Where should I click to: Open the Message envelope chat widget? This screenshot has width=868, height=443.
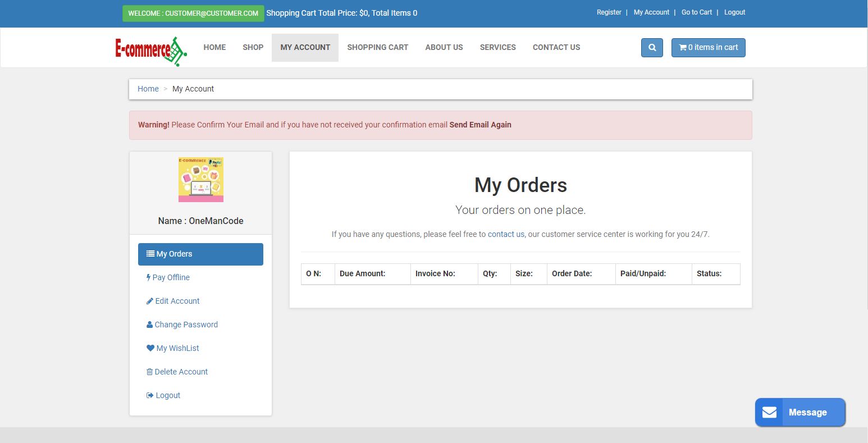(x=800, y=412)
